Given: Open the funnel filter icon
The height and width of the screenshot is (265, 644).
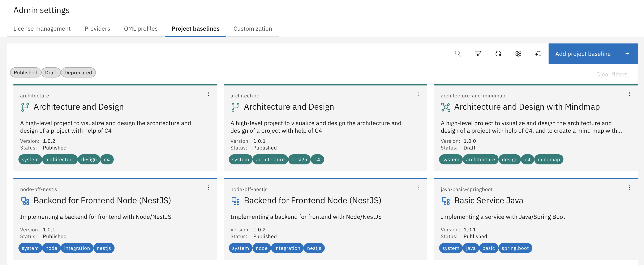Looking at the screenshot, I should point(478,54).
